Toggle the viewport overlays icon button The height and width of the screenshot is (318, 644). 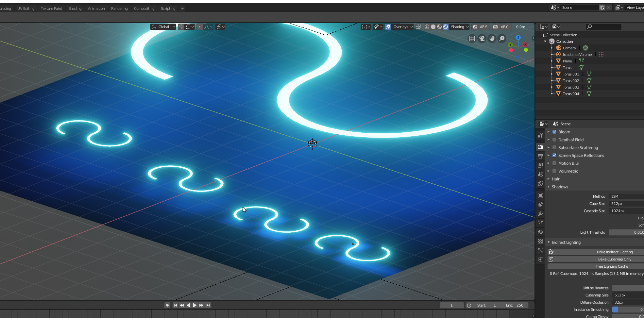click(x=388, y=27)
